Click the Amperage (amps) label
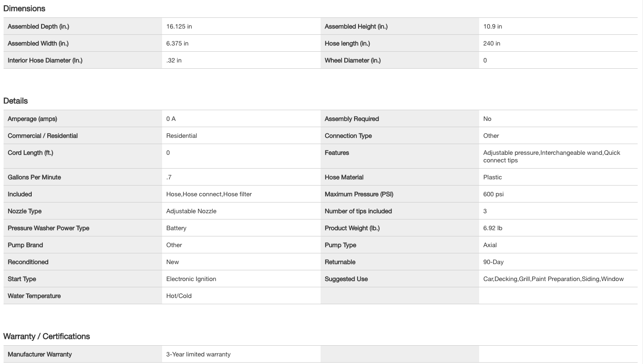 click(32, 119)
